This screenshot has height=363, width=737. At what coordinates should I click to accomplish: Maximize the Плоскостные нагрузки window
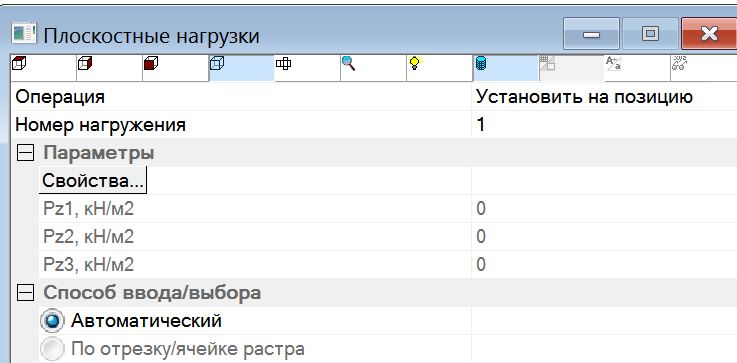coord(650,34)
